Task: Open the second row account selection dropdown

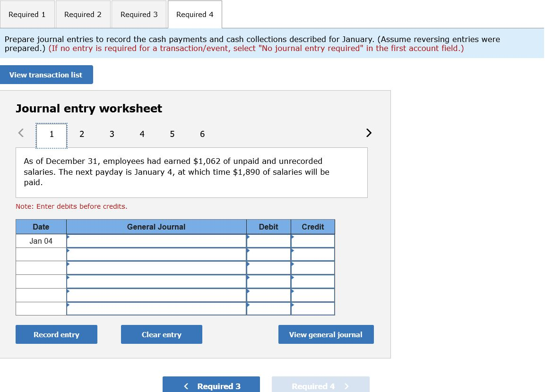Action: point(156,254)
